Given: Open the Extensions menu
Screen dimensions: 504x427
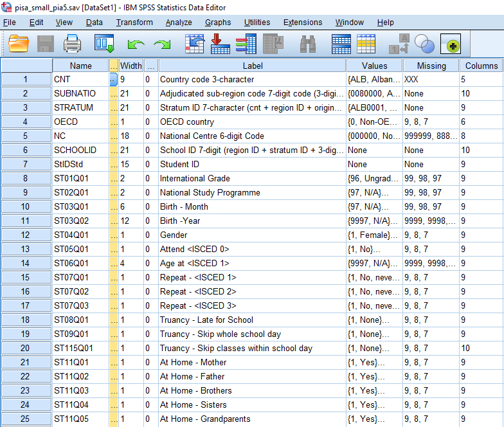Looking at the screenshot, I should [x=303, y=23].
